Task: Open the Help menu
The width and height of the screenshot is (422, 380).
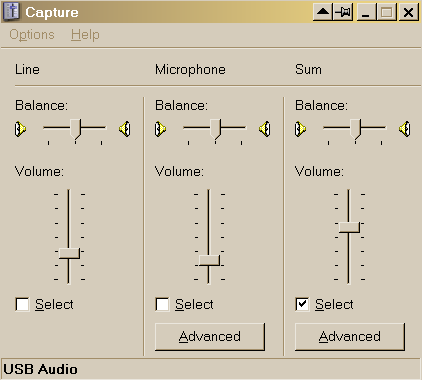Action: [85, 35]
